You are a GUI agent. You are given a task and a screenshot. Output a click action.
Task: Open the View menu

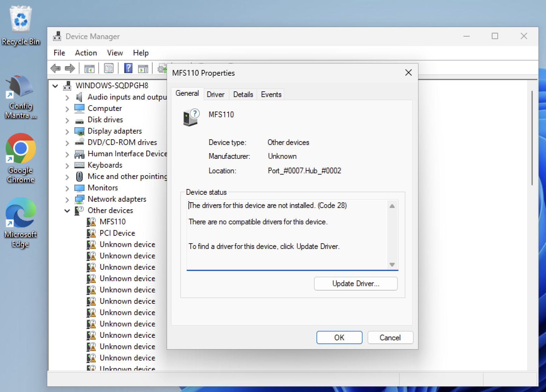tap(115, 53)
